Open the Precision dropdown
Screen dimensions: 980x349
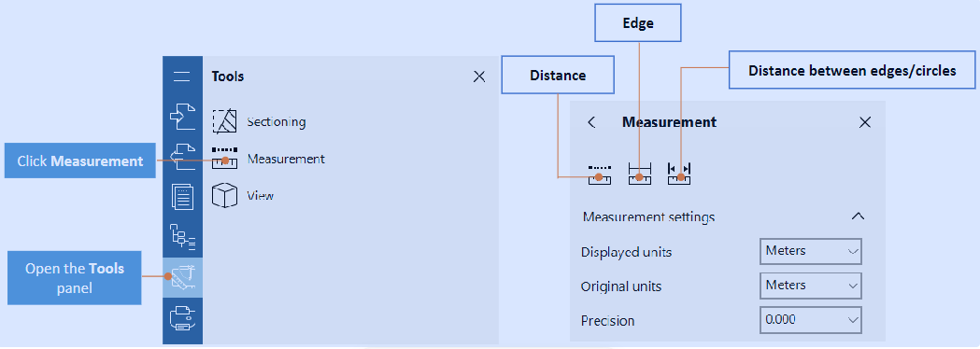811,320
